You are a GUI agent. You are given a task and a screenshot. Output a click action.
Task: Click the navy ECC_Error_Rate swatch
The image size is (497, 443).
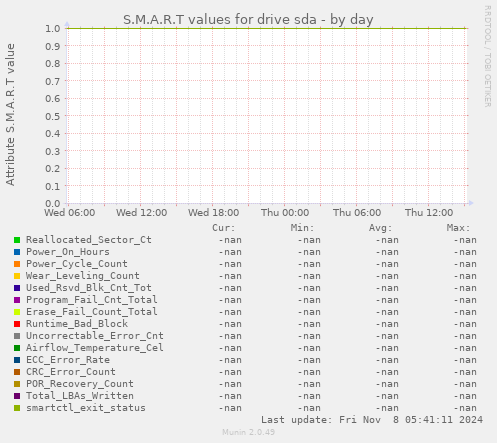17,360
